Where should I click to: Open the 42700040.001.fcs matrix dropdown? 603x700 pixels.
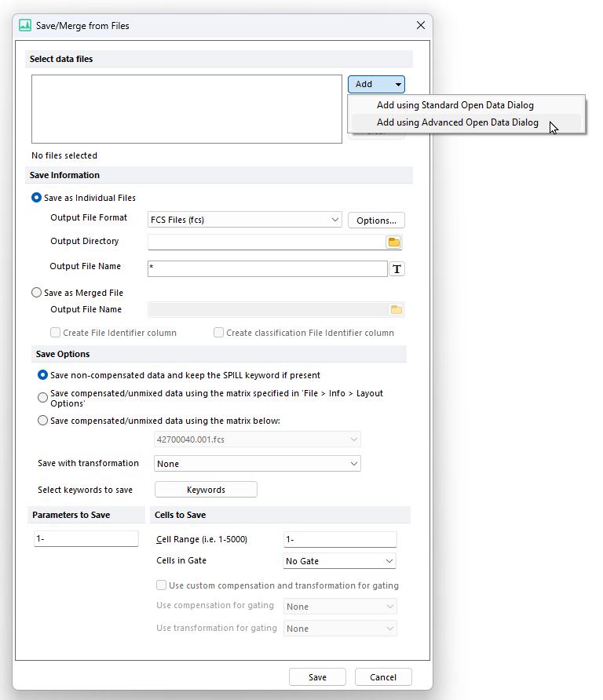click(258, 439)
